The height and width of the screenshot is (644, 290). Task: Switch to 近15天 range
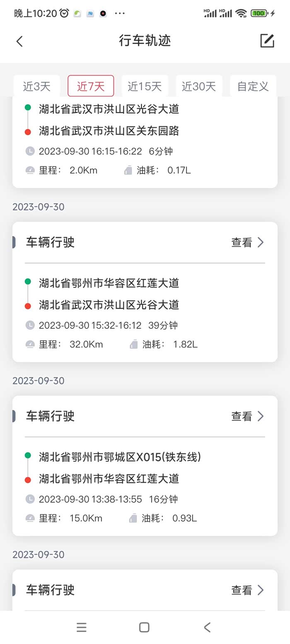[x=145, y=86]
